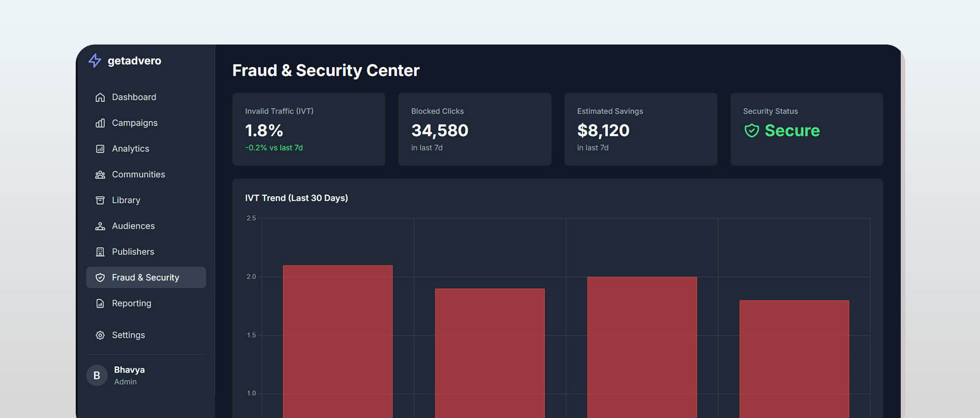Image resolution: width=980 pixels, height=418 pixels.
Task: Click the Settings gear icon
Action: point(100,335)
